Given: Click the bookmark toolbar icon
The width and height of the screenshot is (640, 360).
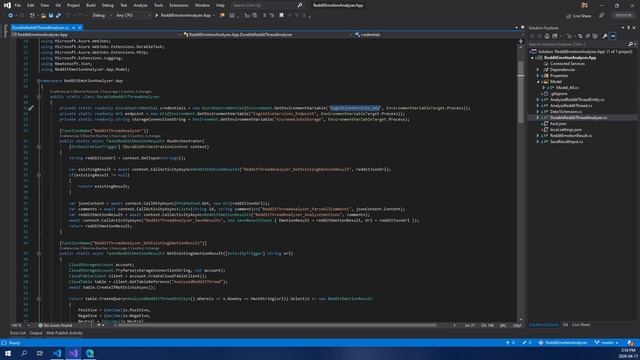Looking at the screenshot, I should [x=281, y=16].
